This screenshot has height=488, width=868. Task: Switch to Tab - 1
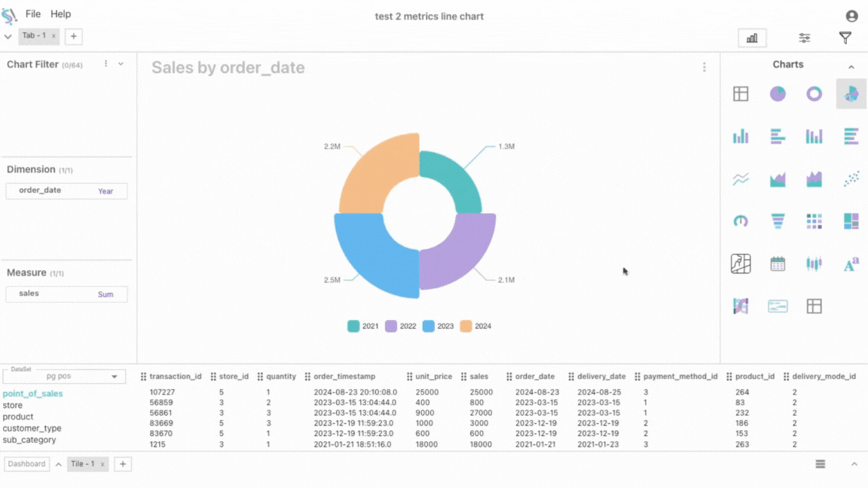pyautogui.click(x=34, y=35)
